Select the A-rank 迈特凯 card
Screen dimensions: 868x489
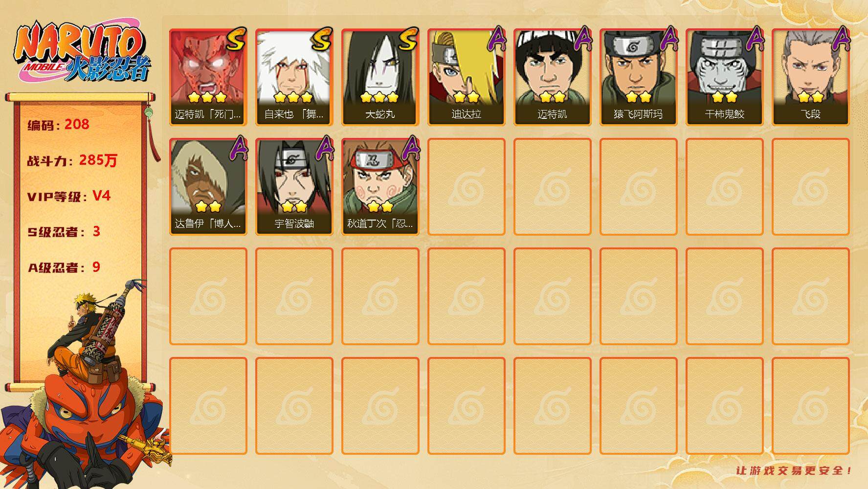[552, 77]
